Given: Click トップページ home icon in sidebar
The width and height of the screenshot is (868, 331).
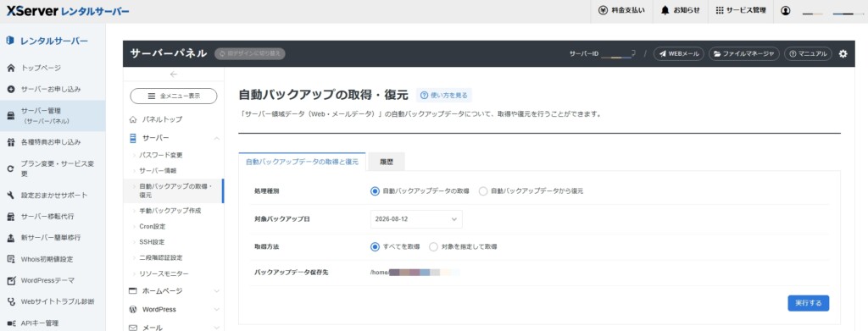Looking at the screenshot, I should (10, 69).
